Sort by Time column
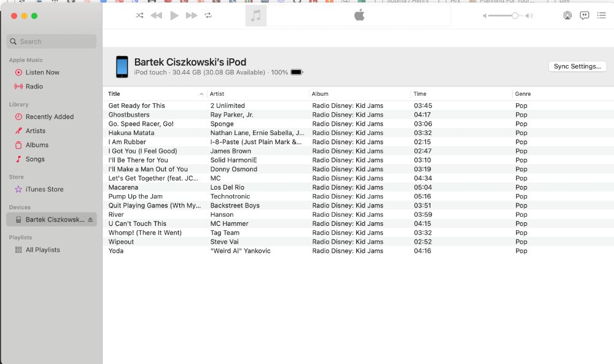Screen dimensions: 614x364 coord(420,94)
